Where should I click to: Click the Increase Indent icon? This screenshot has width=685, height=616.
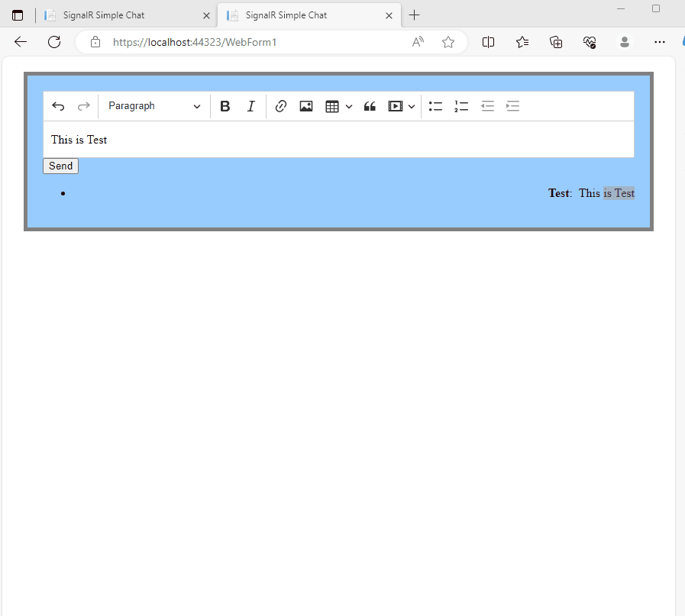(512, 106)
